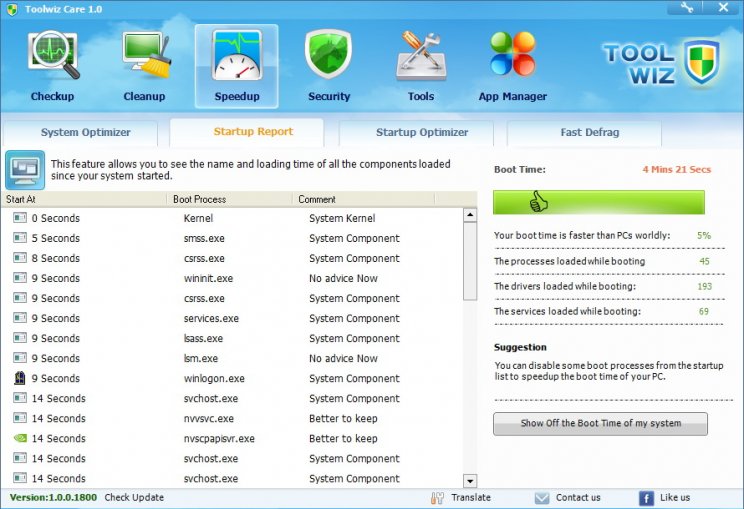
Task: Click the startup report monitor icon
Action: [x=25, y=170]
